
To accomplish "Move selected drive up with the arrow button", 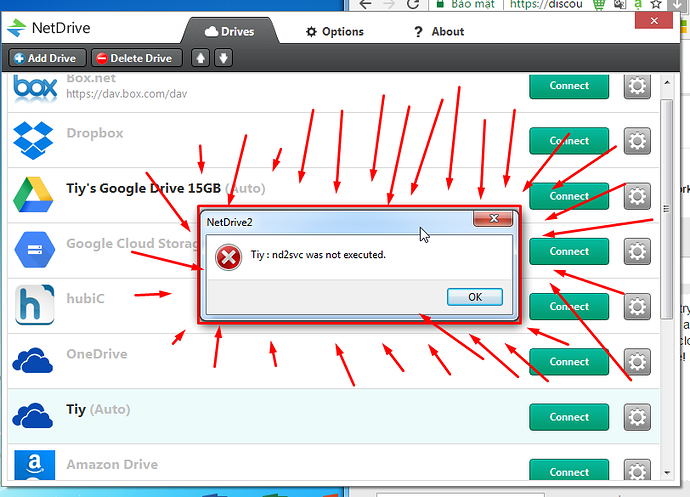I will [x=201, y=58].
